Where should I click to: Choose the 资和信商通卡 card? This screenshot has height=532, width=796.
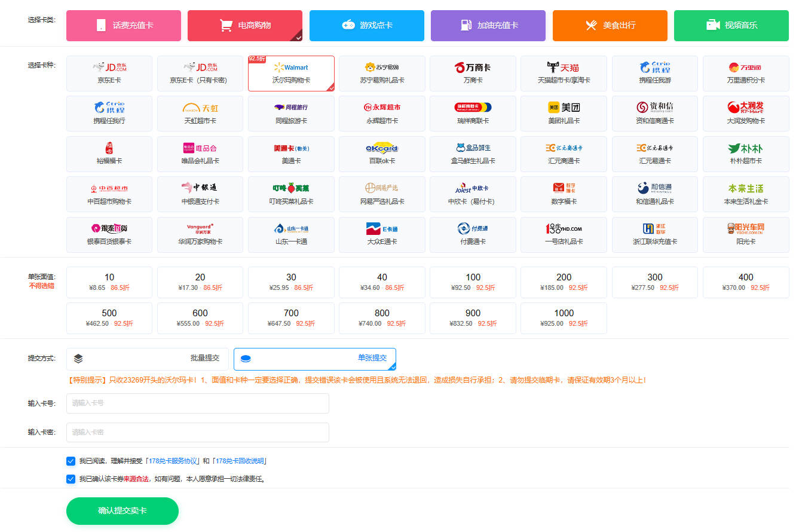point(655,114)
